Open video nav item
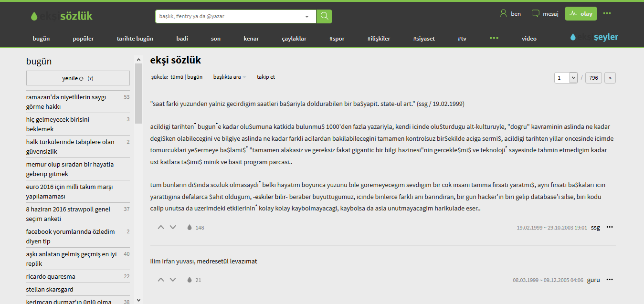Screen dimensions: 644x304 (x=529, y=39)
